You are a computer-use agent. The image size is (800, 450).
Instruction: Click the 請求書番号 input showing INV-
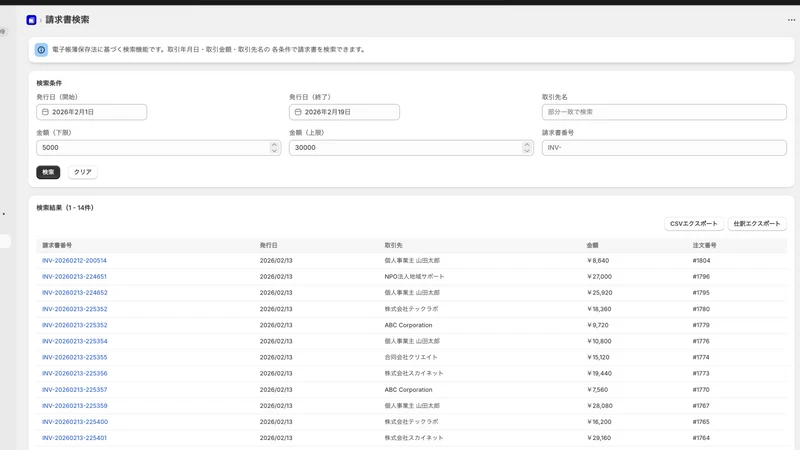[x=664, y=147]
